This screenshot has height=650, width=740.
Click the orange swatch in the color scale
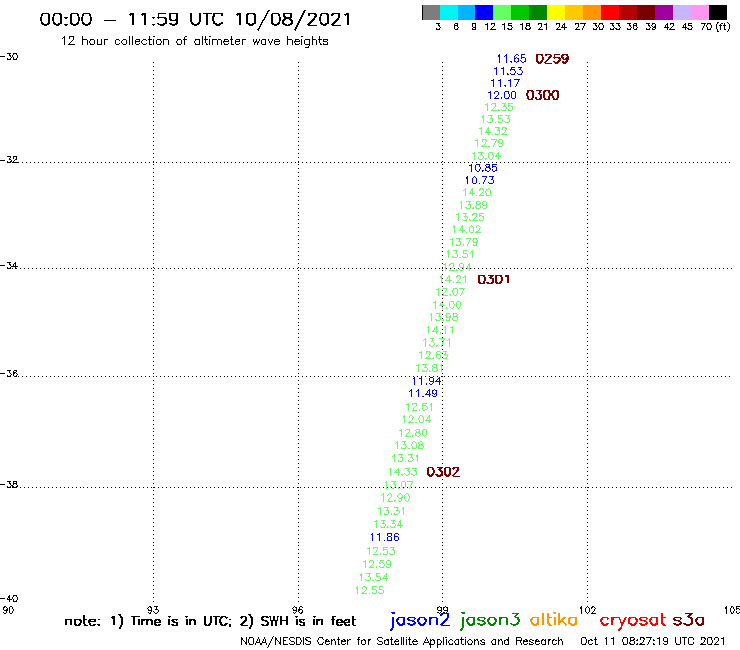click(x=592, y=12)
